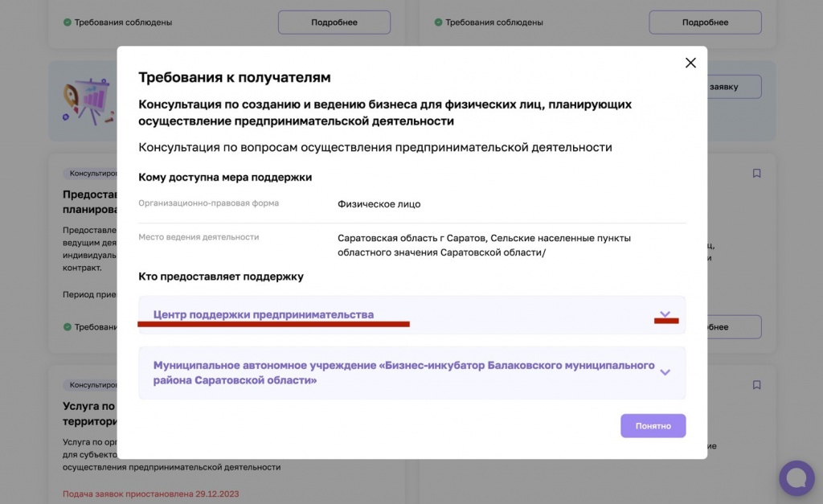The width and height of the screenshot is (823, 504).
Task: Click Подробнее button in top-left card
Action: click(334, 23)
